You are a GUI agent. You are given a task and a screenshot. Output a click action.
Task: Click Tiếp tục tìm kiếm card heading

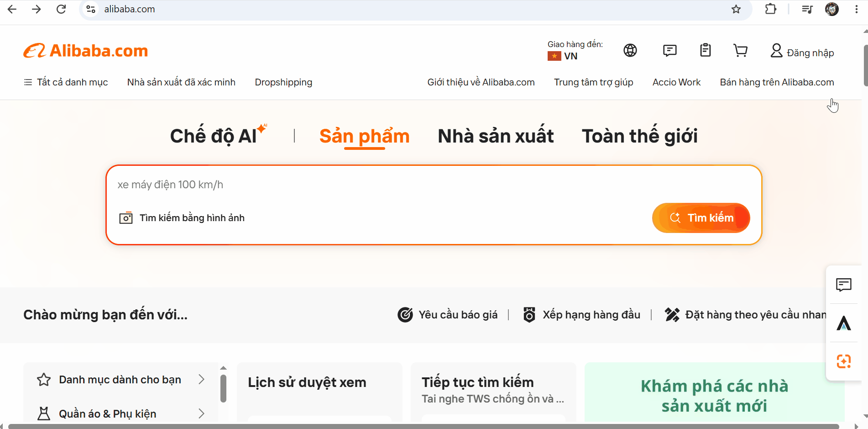[x=478, y=382]
